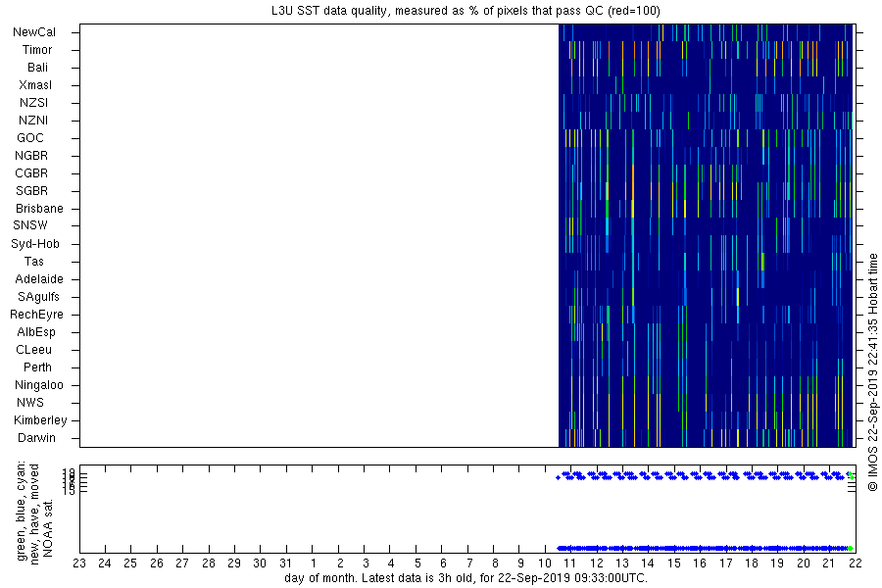
Task: Click the SNSW region label
Action: (x=30, y=225)
